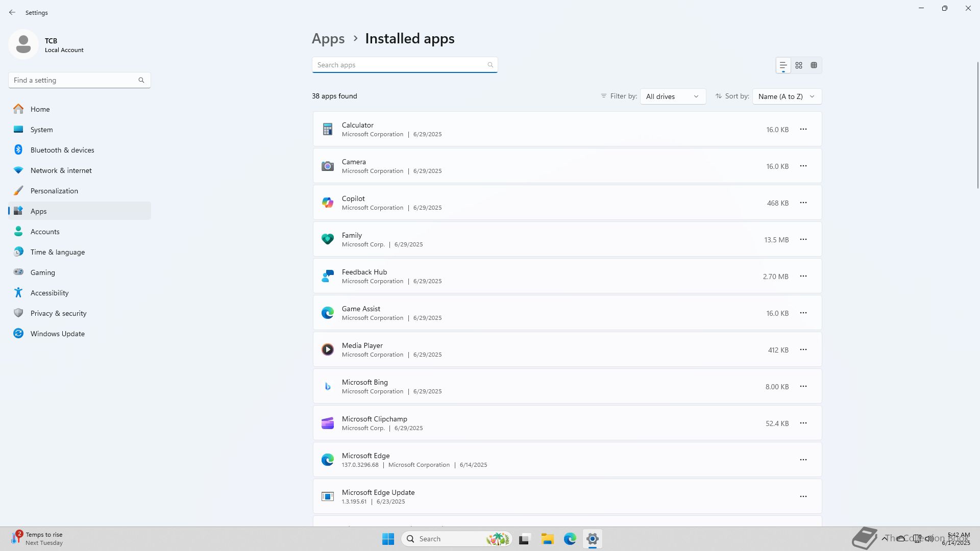Select the list view layout icon
980x551 pixels.
click(x=783, y=65)
